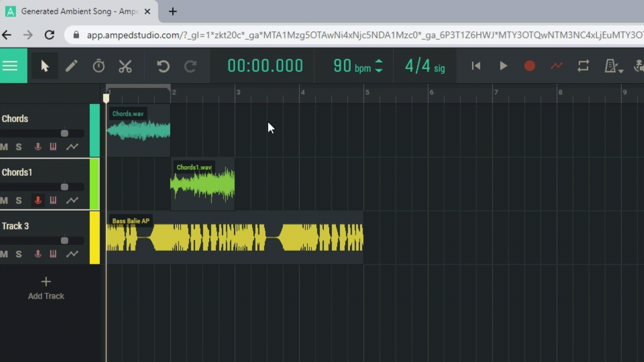Select the time stretch tool
Screen dimensions: 644x362
click(x=99, y=66)
